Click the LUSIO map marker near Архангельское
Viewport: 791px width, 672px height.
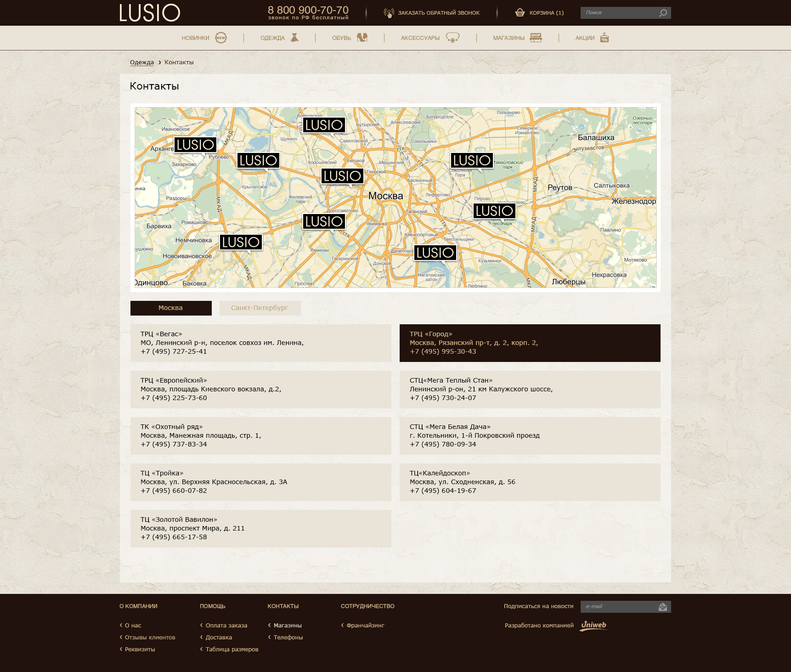coord(195,145)
